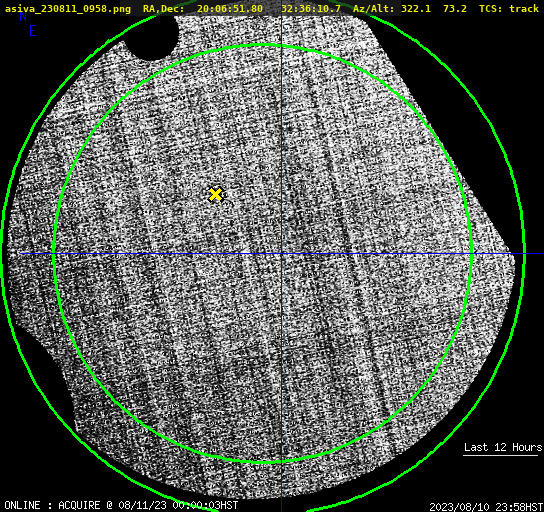This screenshot has height=512, width=544.
Task: Click the ONLINE : ACQUIRE status line
Action: (x=121, y=505)
